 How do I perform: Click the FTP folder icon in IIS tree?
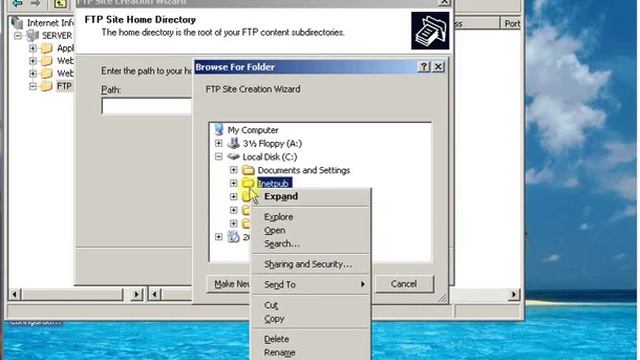(x=47, y=86)
